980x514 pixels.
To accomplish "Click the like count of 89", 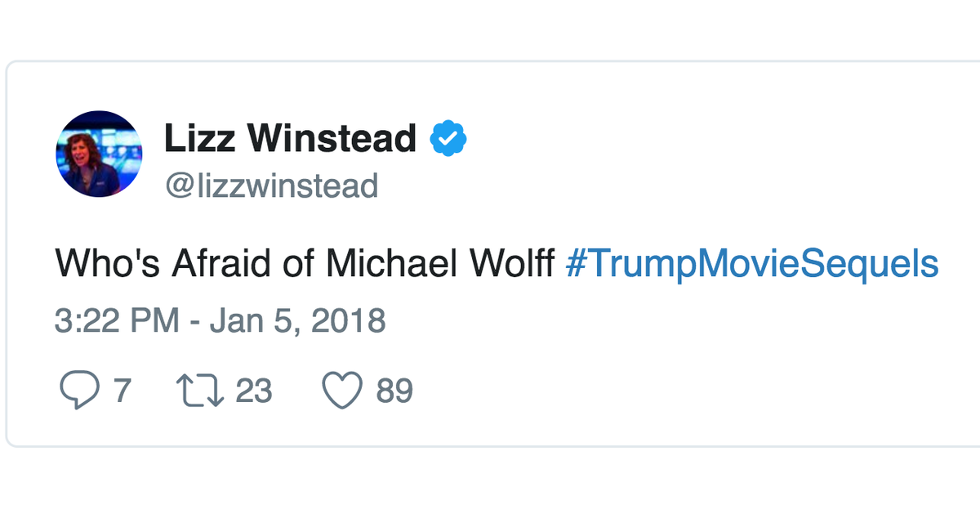I will click(x=394, y=391).
